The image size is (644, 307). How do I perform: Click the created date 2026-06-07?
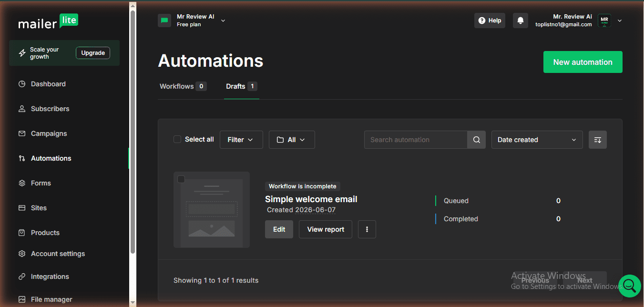(x=316, y=210)
